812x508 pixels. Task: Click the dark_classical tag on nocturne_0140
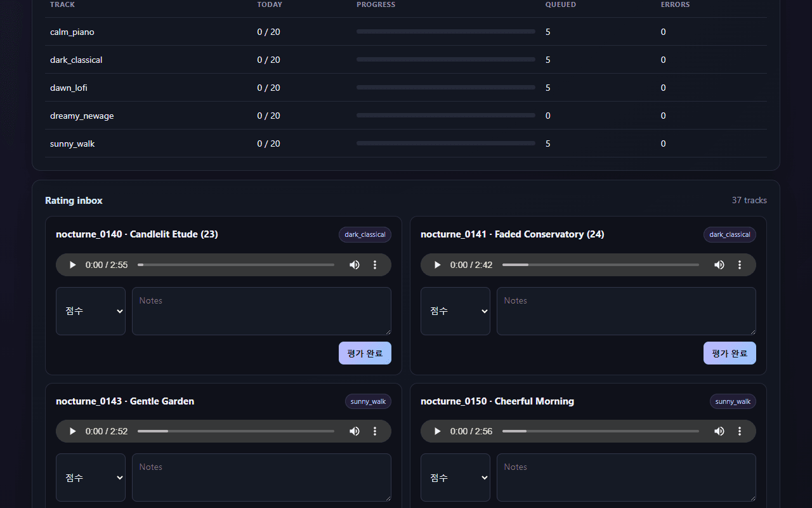coord(365,235)
